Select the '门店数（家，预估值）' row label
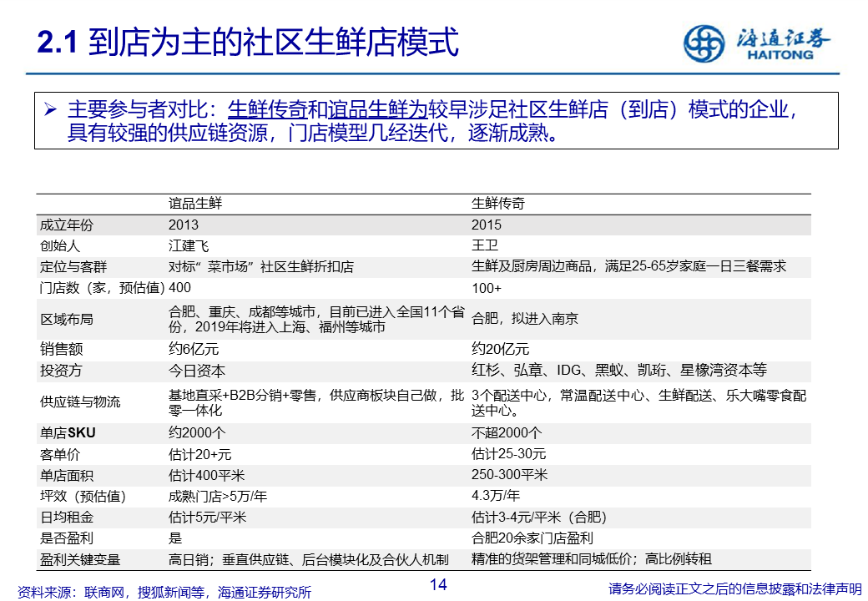Viewport: 868px width, 601px height. tap(103, 288)
